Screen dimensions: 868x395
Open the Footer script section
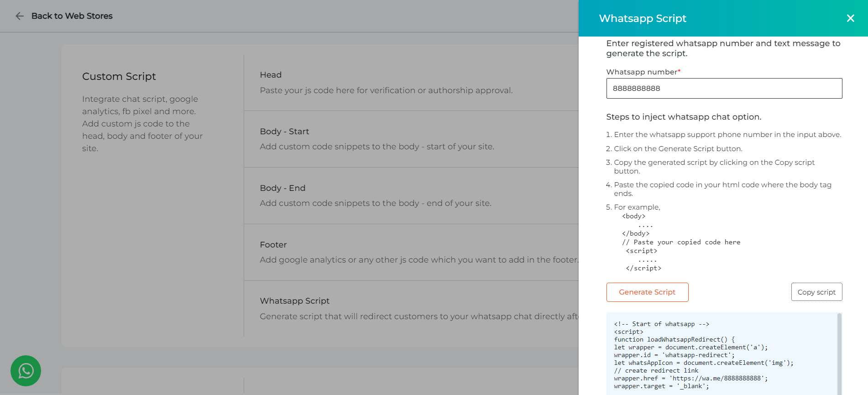pyautogui.click(x=411, y=253)
